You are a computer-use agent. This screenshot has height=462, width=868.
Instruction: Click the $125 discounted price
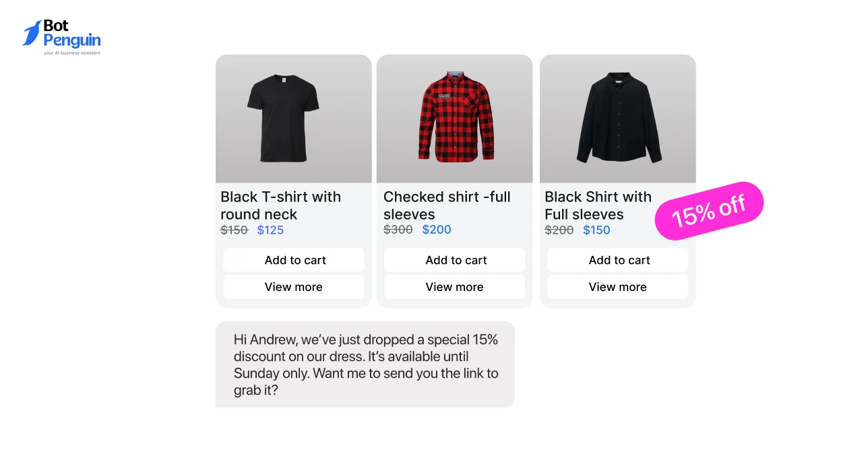pos(270,230)
